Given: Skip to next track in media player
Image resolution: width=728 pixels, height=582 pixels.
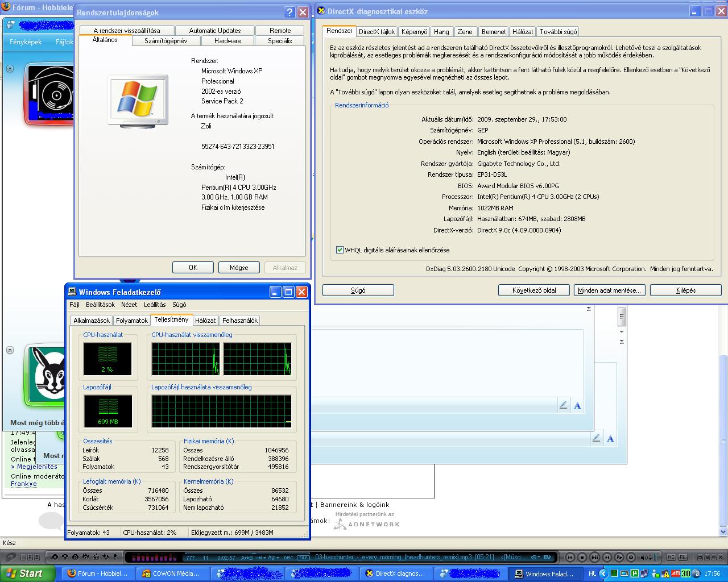Looking at the screenshot, I should point(607,558).
